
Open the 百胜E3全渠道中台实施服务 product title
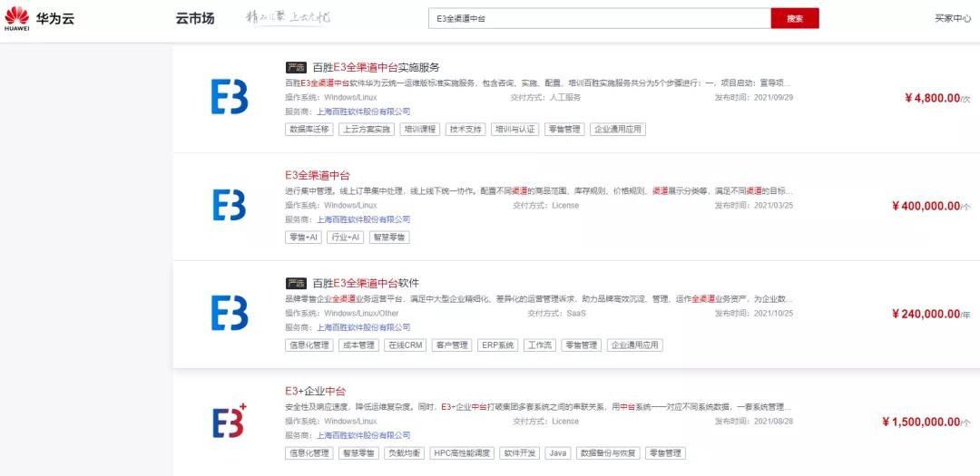(377, 67)
